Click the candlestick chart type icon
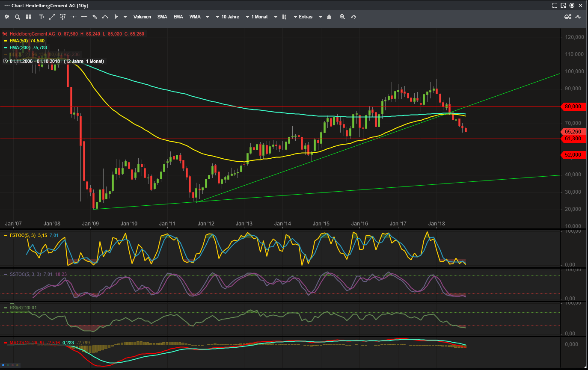 [x=284, y=17]
